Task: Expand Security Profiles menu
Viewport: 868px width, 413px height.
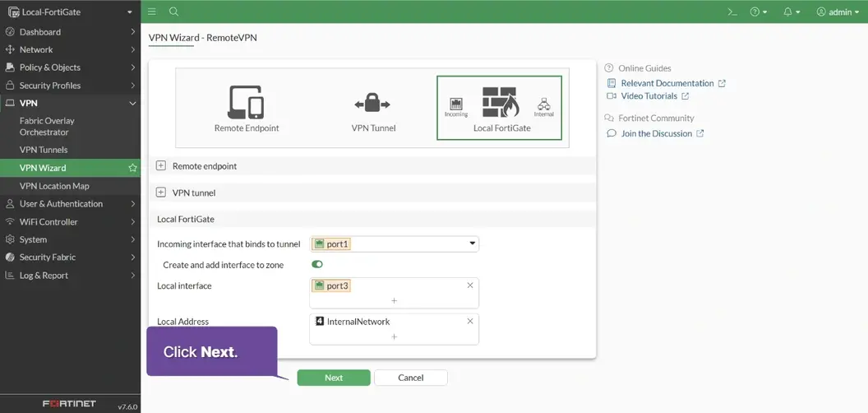Action: click(x=71, y=86)
